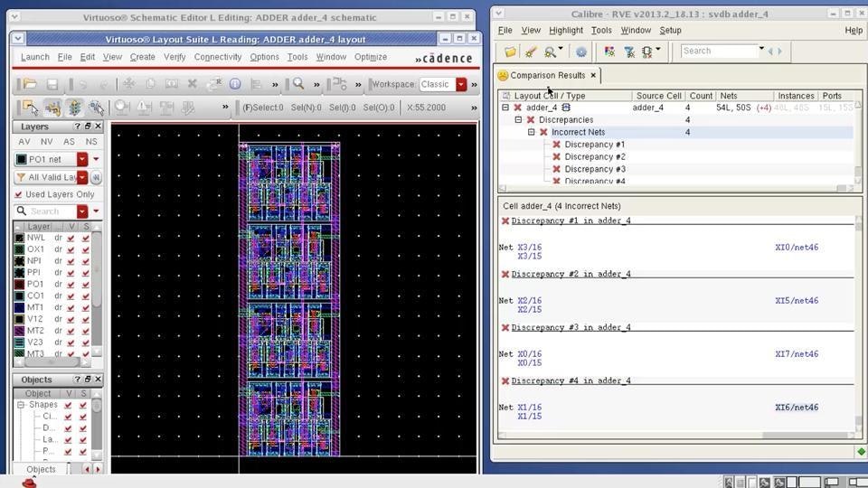Open X0/15 net link in Discrepancy #3

coord(529,363)
